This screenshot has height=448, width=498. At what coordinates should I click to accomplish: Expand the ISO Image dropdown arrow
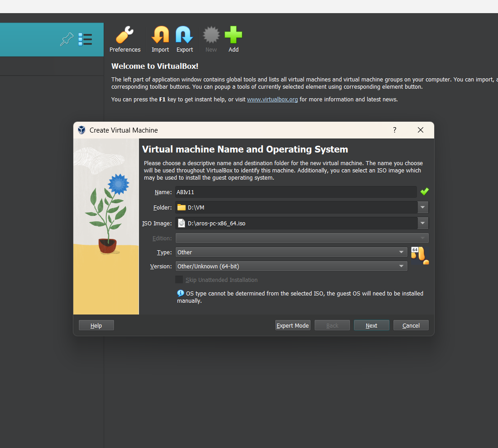[x=423, y=223]
